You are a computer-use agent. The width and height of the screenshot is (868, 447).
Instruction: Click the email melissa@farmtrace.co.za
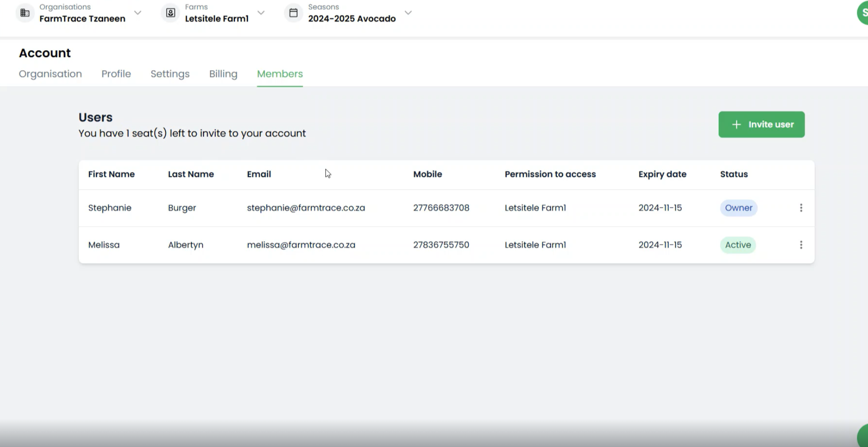pos(301,245)
